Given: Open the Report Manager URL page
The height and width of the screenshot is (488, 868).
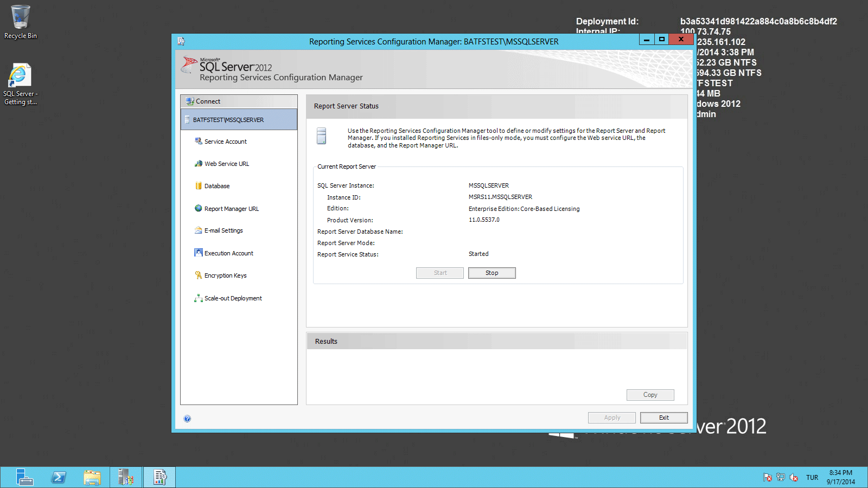Looking at the screenshot, I should click(x=231, y=208).
